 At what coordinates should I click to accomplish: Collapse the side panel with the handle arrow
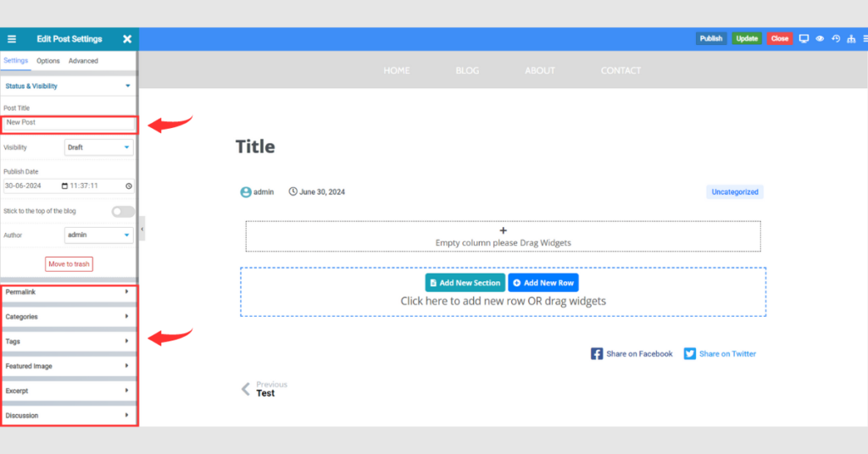coord(142,229)
